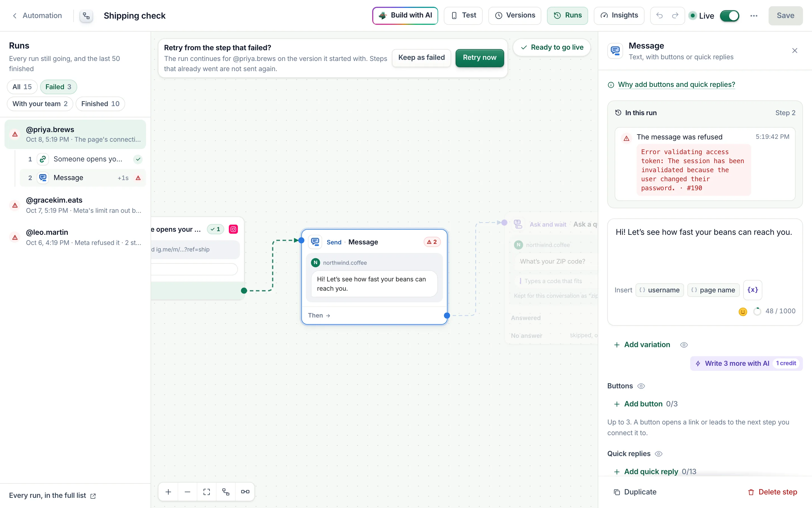The height and width of the screenshot is (508, 812).
Task: Filter runs With your team
Action: [x=40, y=104]
